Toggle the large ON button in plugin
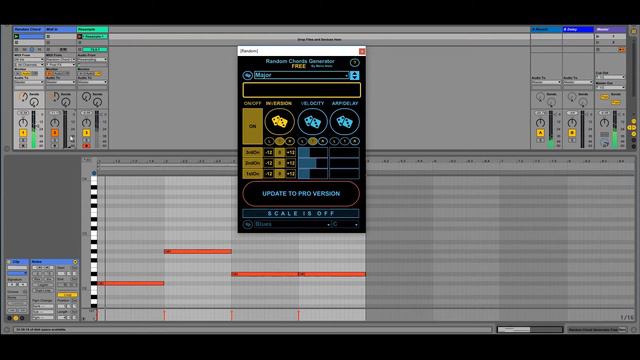Viewport: 640px width, 360px height. pyautogui.click(x=253, y=126)
